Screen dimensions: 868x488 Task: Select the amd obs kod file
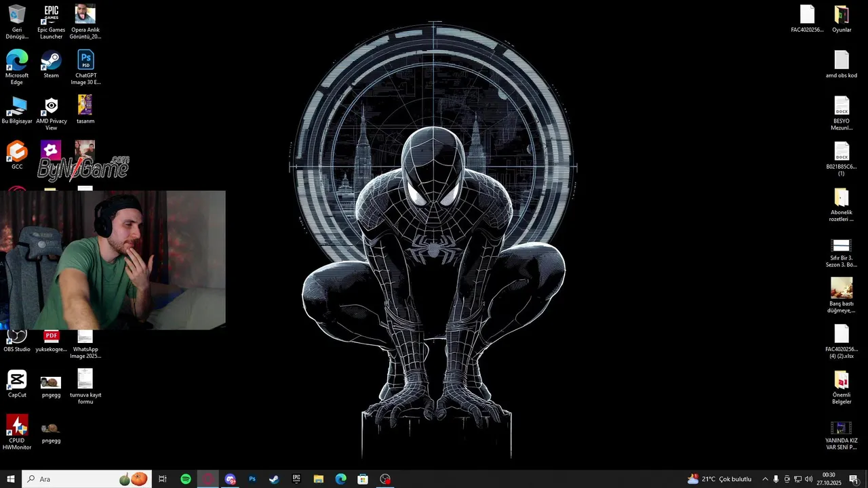click(842, 64)
